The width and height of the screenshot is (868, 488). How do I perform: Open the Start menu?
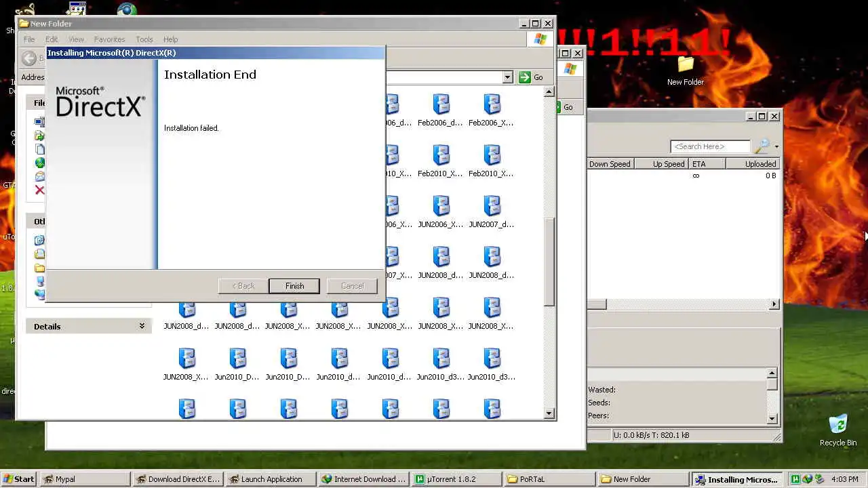18,479
